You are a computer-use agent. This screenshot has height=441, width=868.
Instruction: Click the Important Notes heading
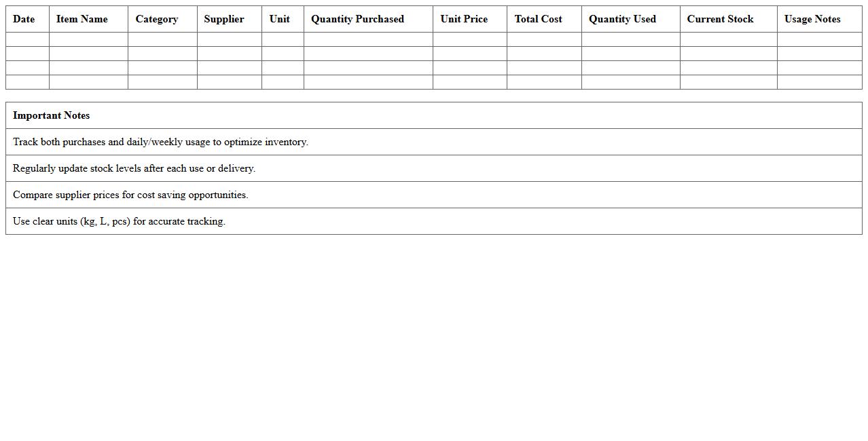pyautogui.click(x=52, y=115)
